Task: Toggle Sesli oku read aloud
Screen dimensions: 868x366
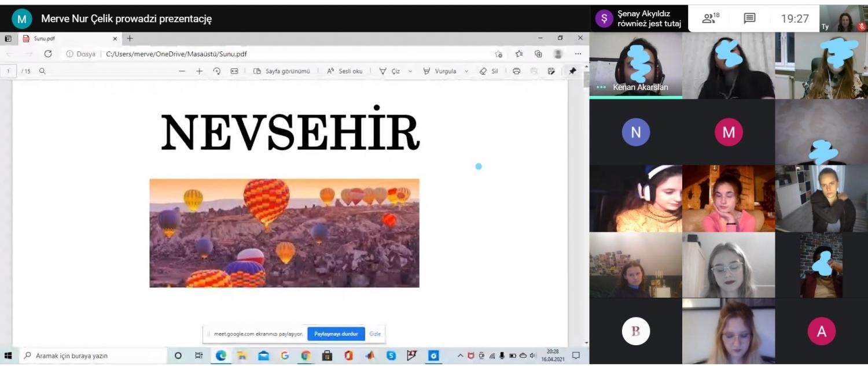Action: coord(345,71)
